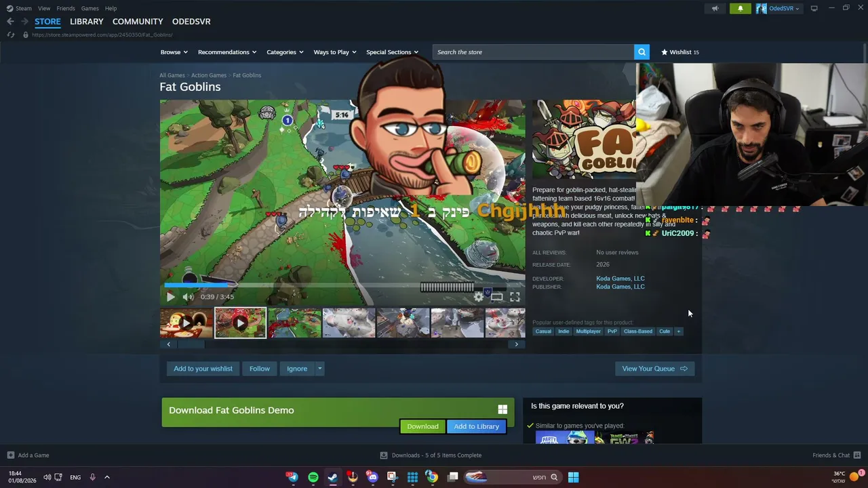Screen dimensions: 868x488
Task: Open Telegram from the taskbar
Action: click(x=292, y=477)
